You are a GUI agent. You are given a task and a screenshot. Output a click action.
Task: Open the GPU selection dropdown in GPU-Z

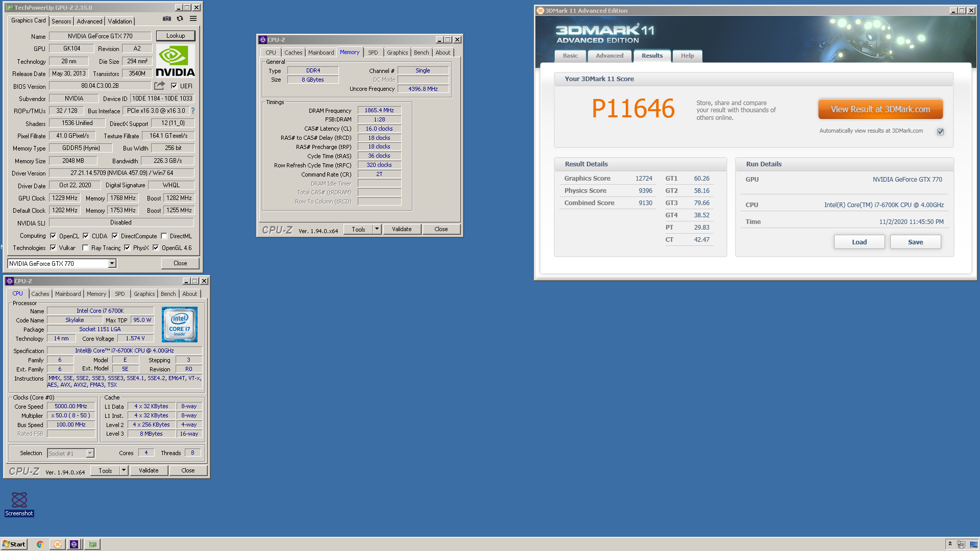tap(112, 263)
